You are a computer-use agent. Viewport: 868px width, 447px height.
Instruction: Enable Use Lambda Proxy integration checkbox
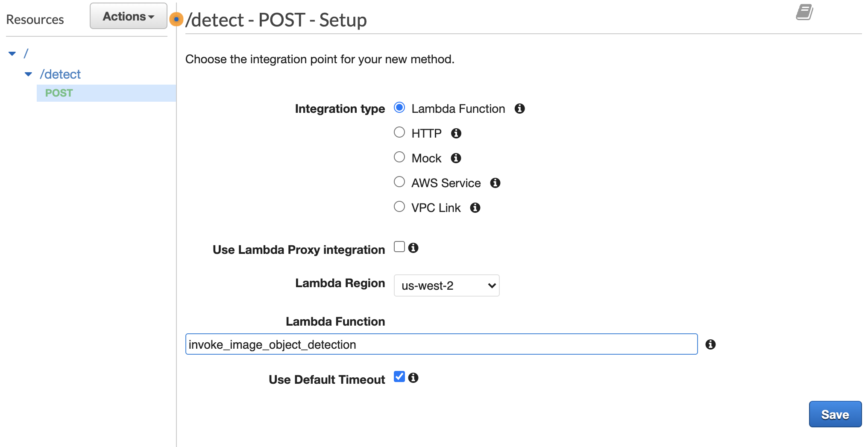399,247
